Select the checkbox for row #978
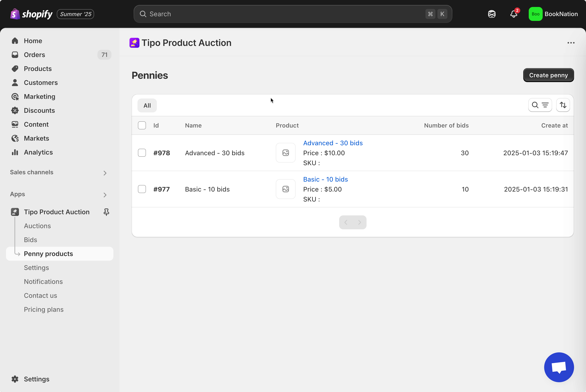 click(142, 153)
